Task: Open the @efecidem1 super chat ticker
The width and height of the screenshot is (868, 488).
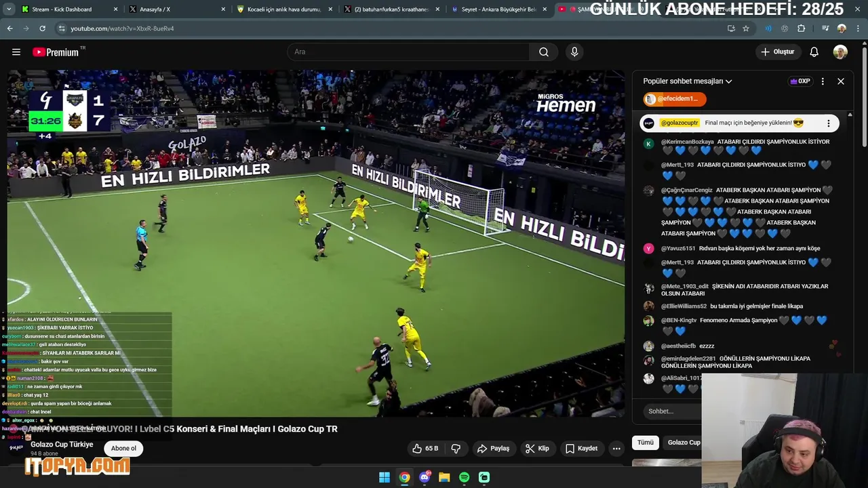Action: pos(675,99)
